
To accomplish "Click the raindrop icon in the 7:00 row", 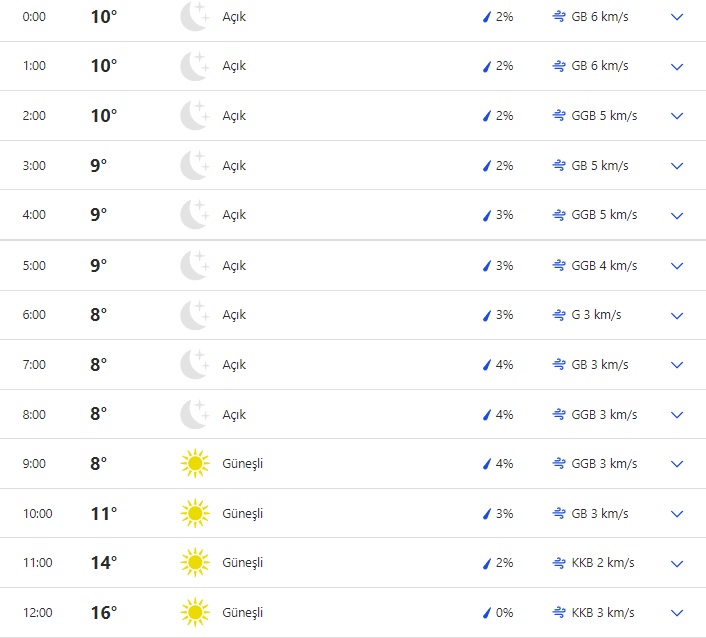I will 487,365.
